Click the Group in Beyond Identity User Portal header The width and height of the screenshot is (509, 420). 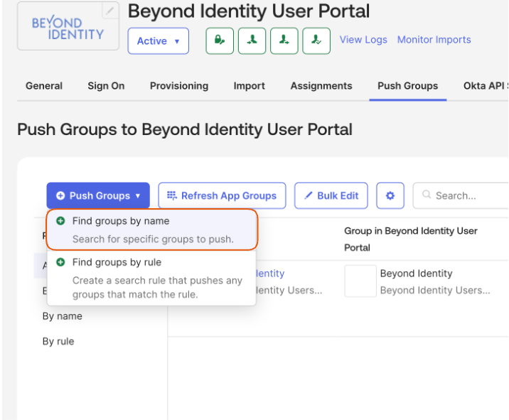(x=411, y=239)
